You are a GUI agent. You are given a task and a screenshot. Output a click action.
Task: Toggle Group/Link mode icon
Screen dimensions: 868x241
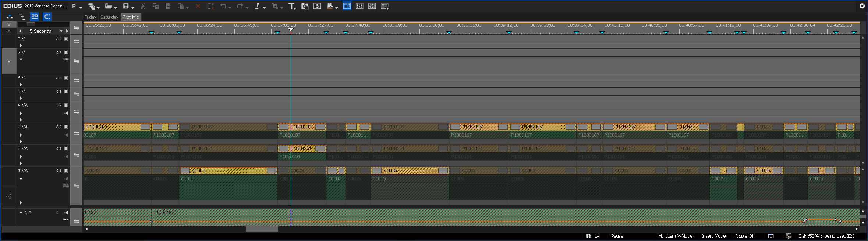(35, 17)
